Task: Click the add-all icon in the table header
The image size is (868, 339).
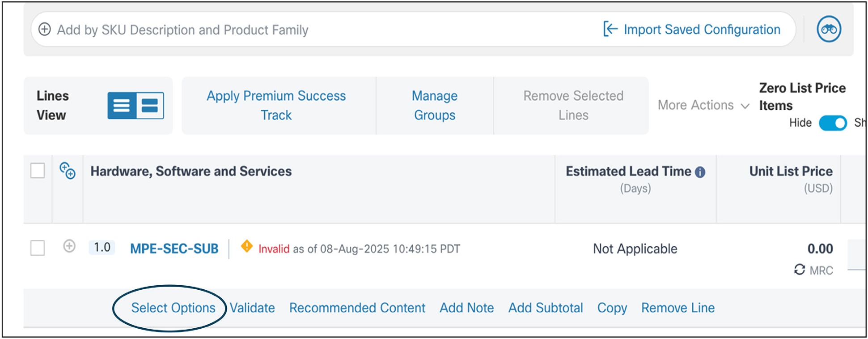Action: point(68,171)
